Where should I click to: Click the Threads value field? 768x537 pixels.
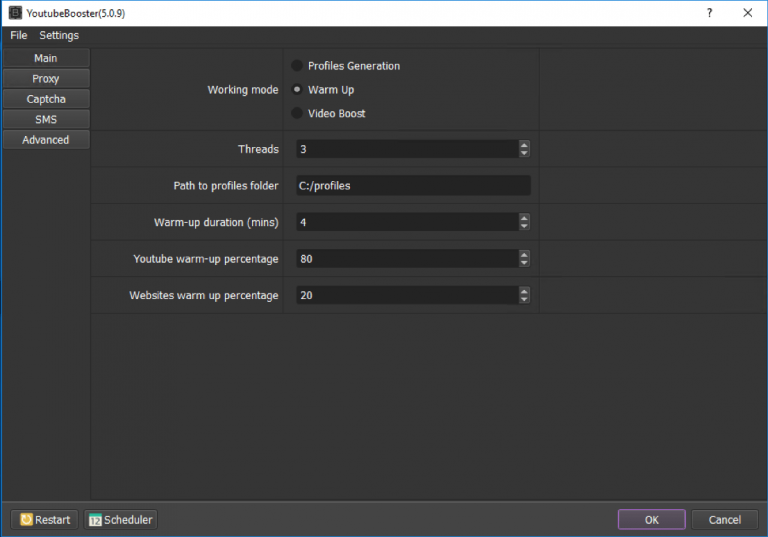[x=408, y=149]
